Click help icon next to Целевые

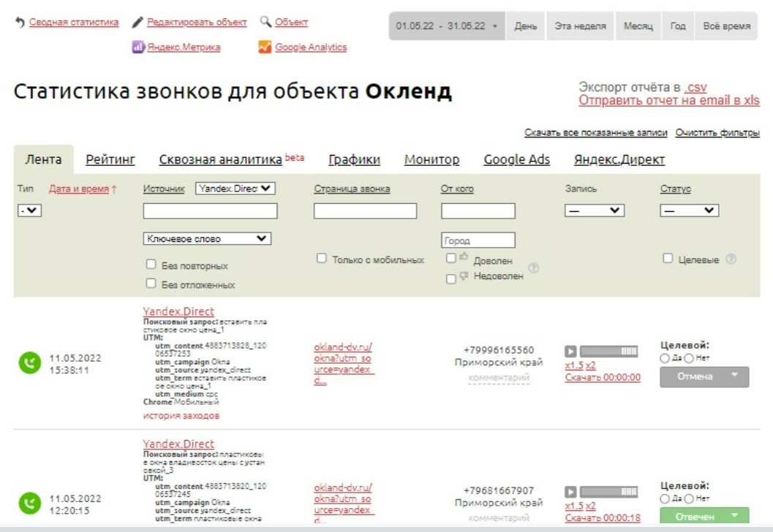pyautogui.click(x=731, y=259)
